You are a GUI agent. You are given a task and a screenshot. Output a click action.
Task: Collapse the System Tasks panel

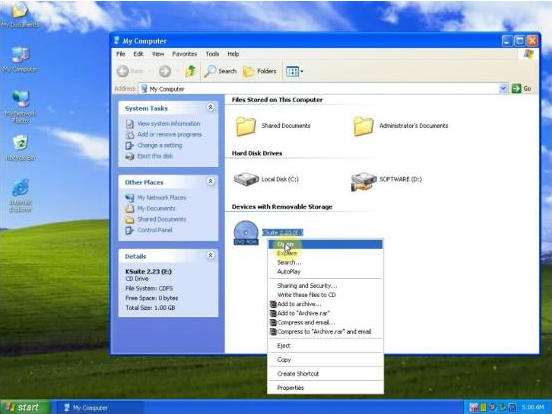tap(211, 107)
